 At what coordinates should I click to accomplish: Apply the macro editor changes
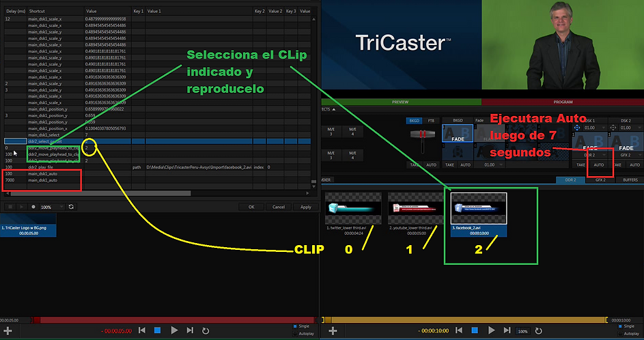305,207
